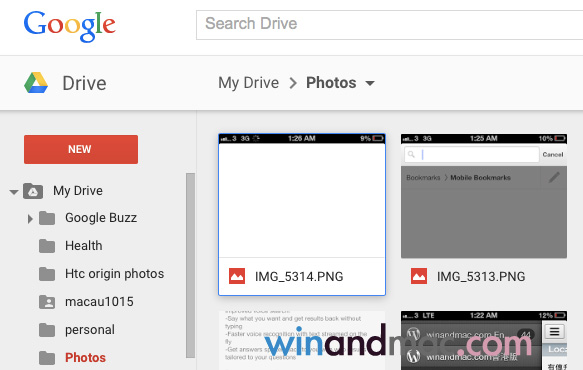Click the image file icon beside IMG_5314.PNG

point(237,276)
